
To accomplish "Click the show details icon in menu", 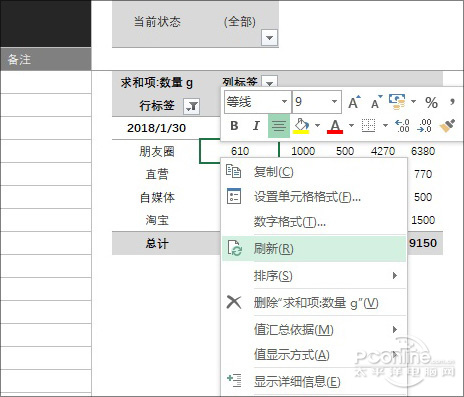I will (x=234, y=381).
